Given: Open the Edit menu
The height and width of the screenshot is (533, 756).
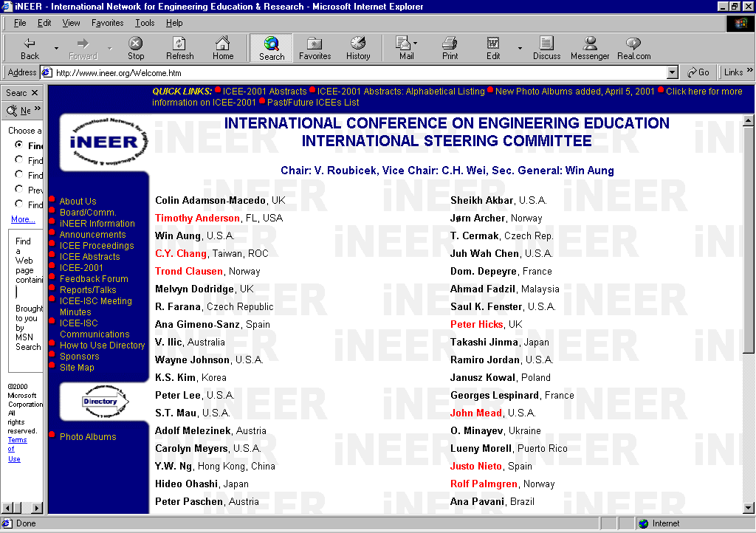Looking at the screenshot, I should [44, 23].
